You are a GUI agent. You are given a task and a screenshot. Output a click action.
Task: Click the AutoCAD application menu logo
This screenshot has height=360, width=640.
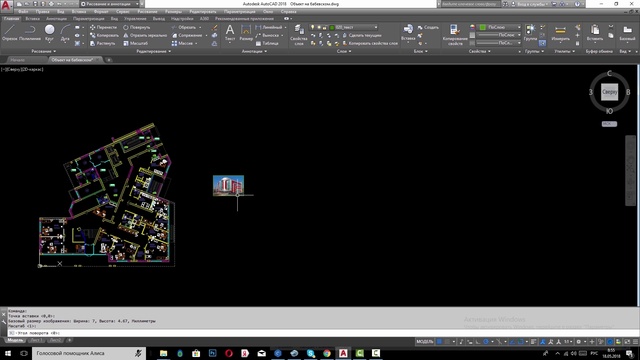tap(6, 6)
